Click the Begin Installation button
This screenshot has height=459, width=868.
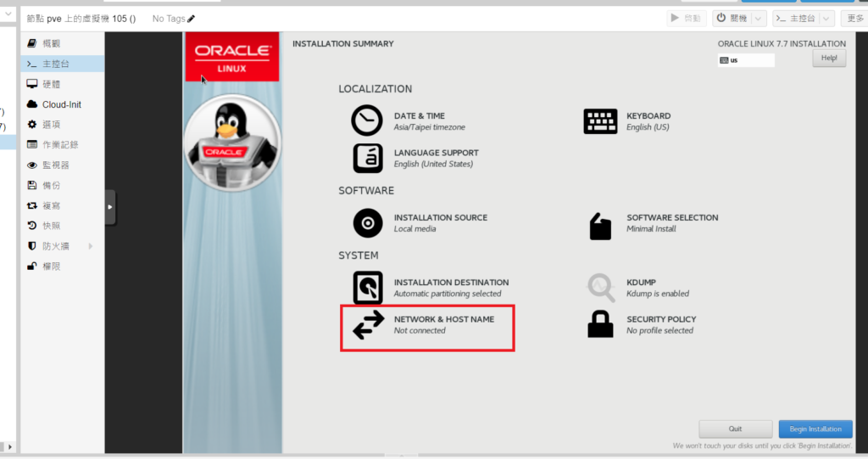[x=815, y=428]
